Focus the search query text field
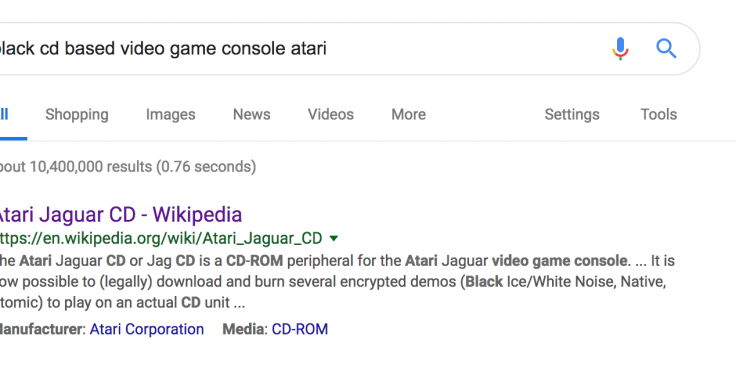Image resolution: width=736 pixels, height=368 pixels. click(300, 48)
